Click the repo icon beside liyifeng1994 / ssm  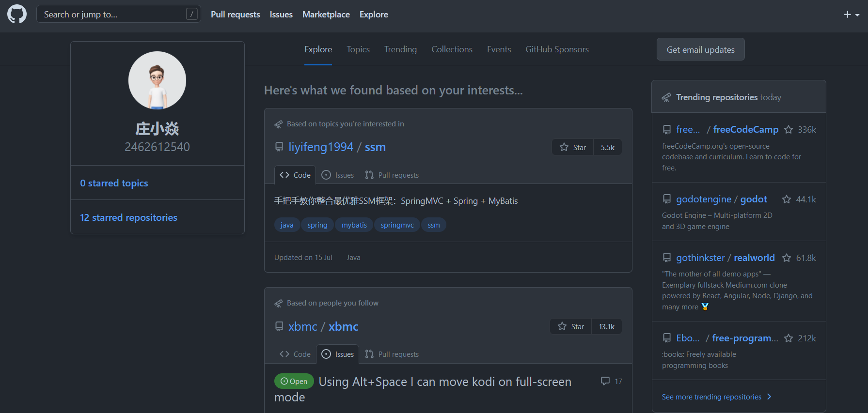click(x=279, y=147)
